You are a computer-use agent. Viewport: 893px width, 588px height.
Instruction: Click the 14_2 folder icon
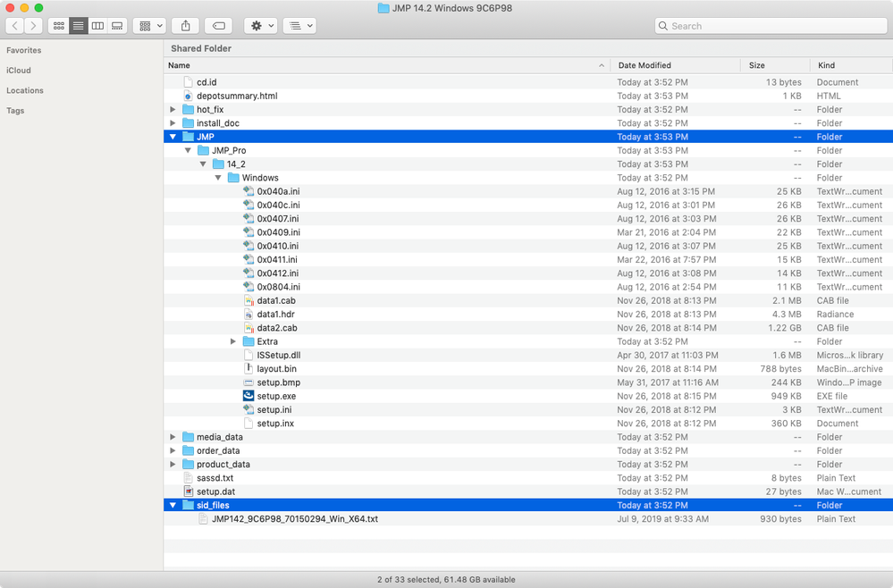pos(218,164)
